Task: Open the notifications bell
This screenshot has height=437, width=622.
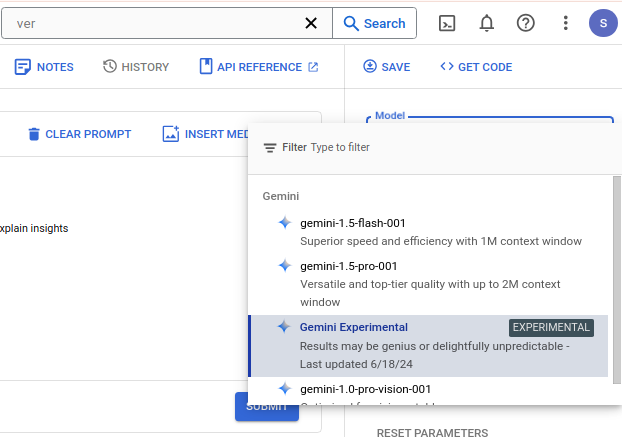Action: pyautogui.click(x=486, y=23)
